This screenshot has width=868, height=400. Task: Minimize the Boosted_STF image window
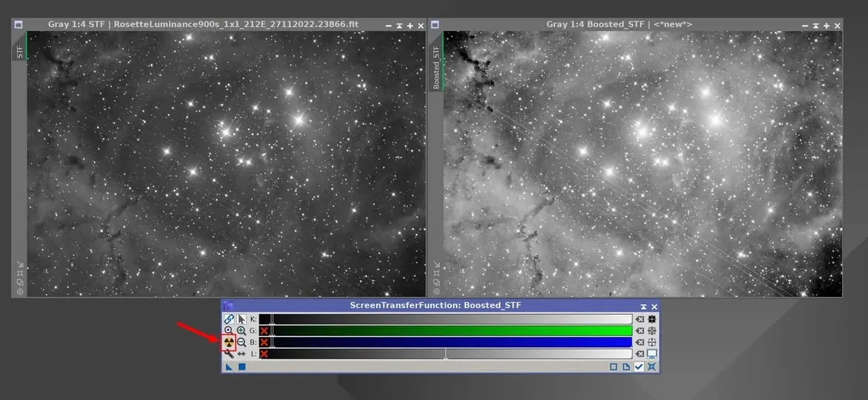tap(805, 25)
